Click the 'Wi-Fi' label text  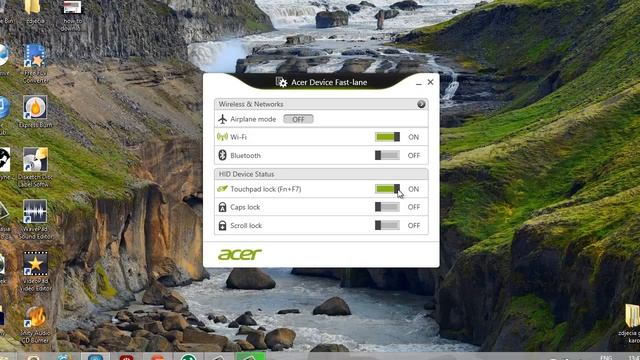pos(238,137)
